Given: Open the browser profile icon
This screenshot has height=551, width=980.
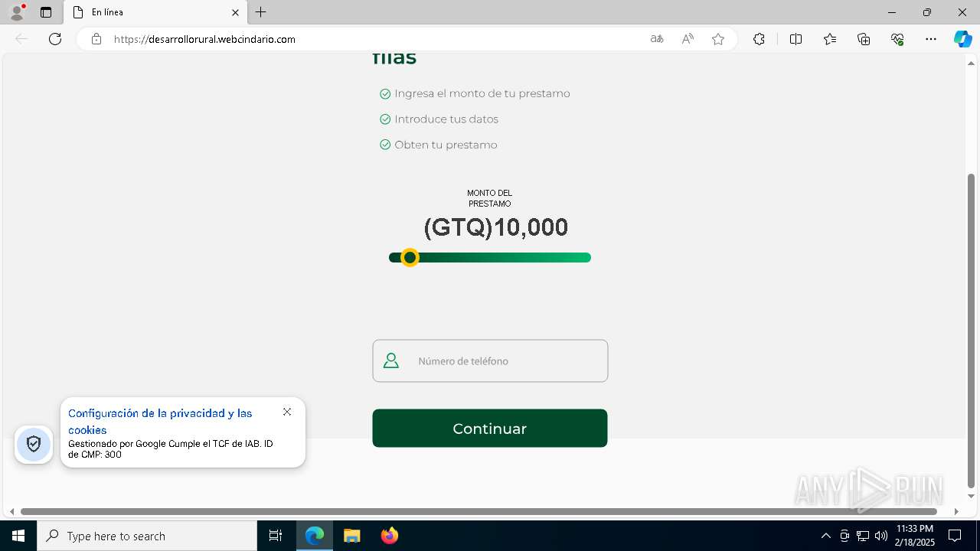Looking at the screenshot, I should (x=16, y=12).
